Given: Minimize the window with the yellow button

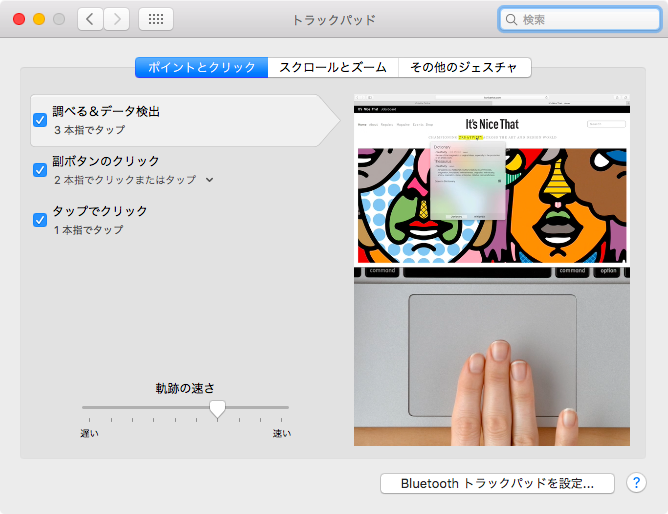Looking at the screenshot, I should [x=39, y=19].
